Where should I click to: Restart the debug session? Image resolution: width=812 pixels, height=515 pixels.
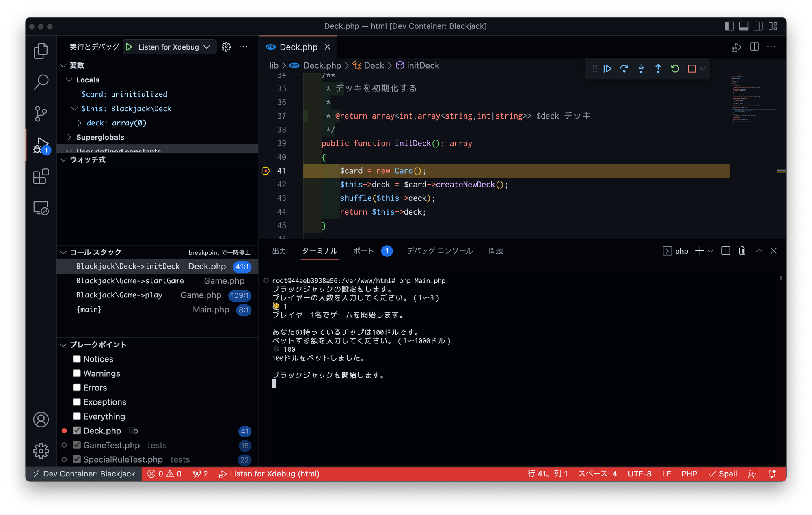[675, 69]
